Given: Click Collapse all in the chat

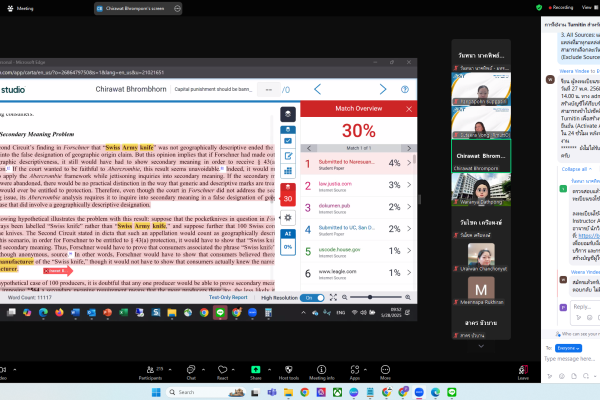Looking at the screenshot, I should coord(577,169).
